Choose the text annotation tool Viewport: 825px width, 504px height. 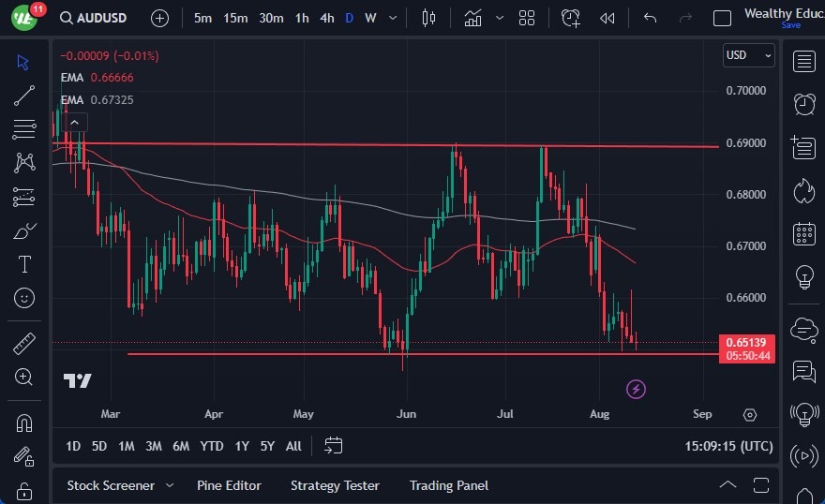[24, 264]
